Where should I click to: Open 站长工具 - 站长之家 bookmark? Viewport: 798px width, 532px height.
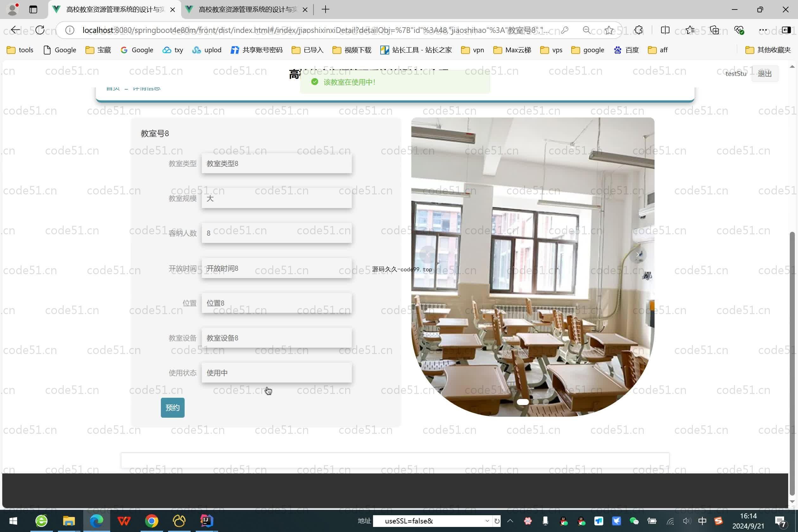pos(416,50)
